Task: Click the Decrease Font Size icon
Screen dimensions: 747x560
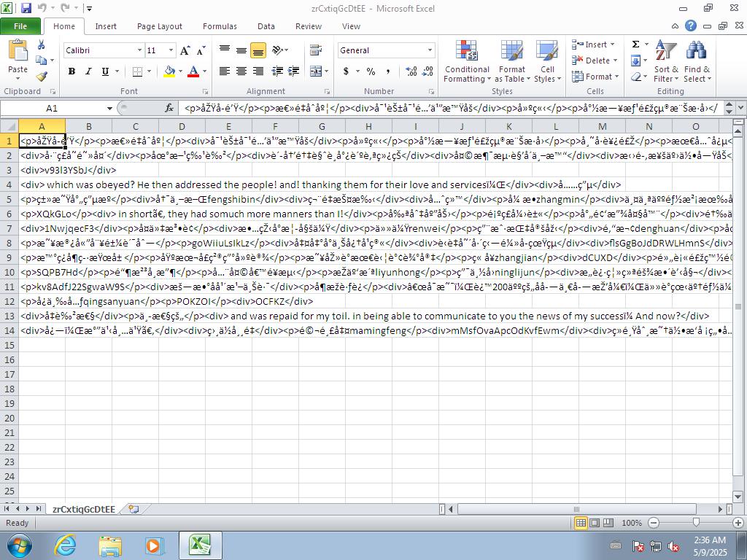Action: coord(201,50)
